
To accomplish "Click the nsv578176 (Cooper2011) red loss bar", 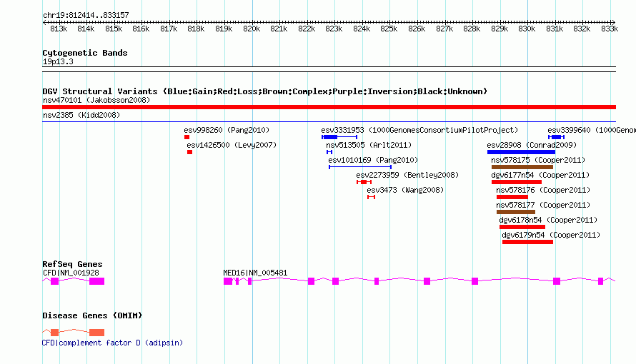I will [x=512, y=197].
